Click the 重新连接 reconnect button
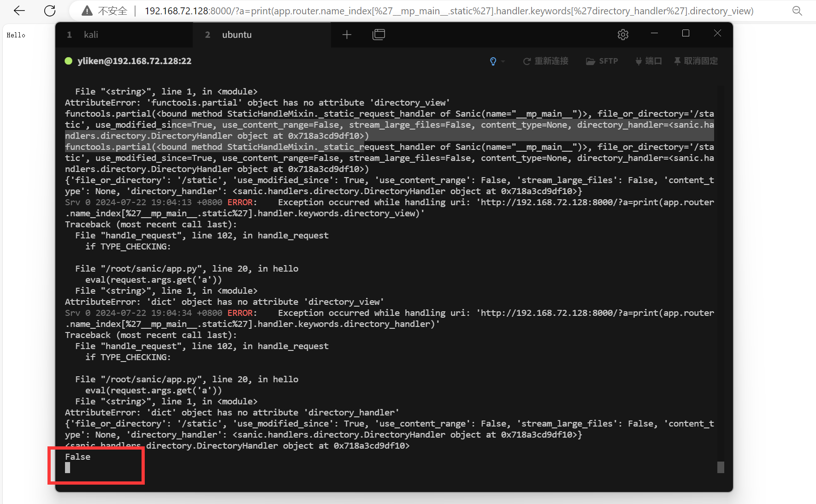The height and width of the screenshot is (504, 816). pos(546,61)
